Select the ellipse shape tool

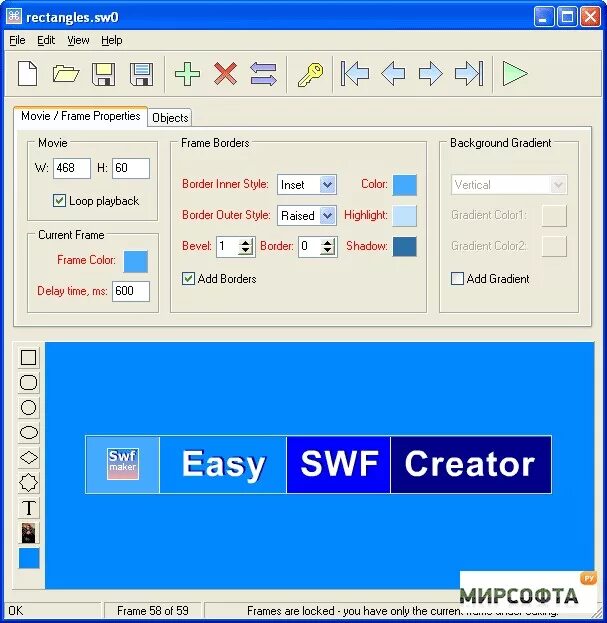click(x=29, y=432)
